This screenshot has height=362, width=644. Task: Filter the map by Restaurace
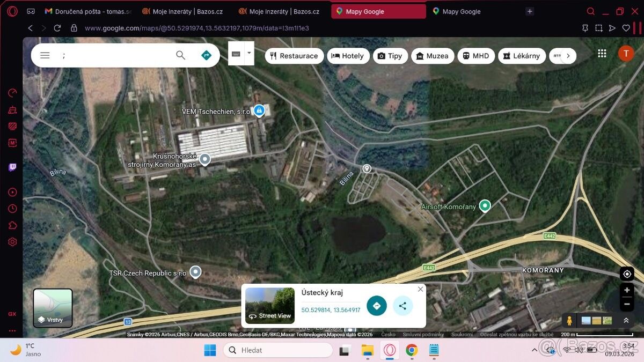pyautogui.click(x=294, y=56)
